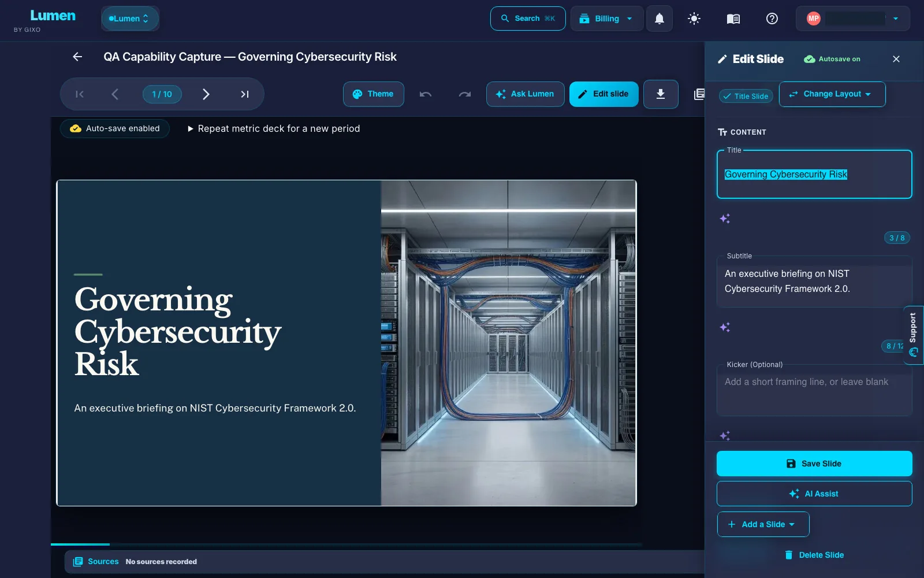
Task: Open the Sources panel
Action: (96, 561)
